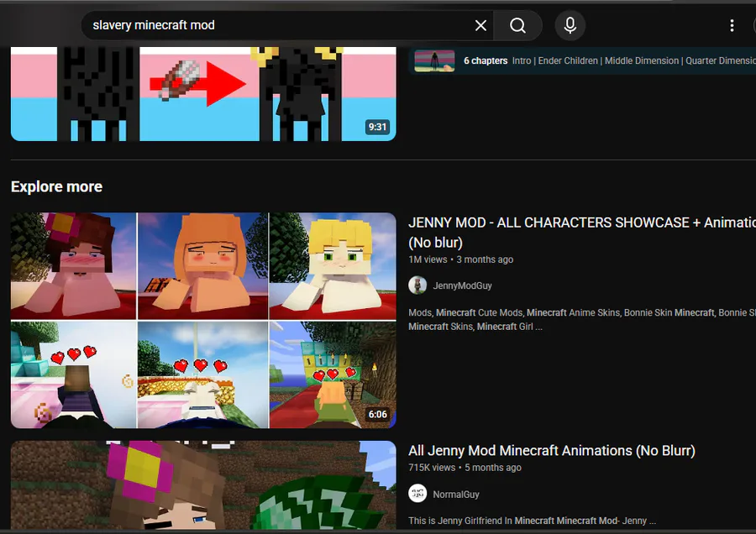Click the '715K views • 5 months ago' text
Image resolution: width=756 pixels, height=534 pixels.
coord(465,468)
